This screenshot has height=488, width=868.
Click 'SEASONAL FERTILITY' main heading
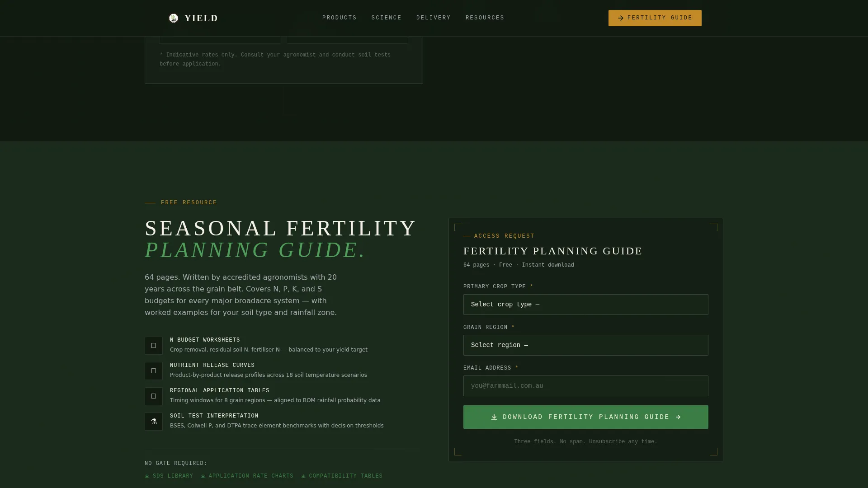(280, 228)
